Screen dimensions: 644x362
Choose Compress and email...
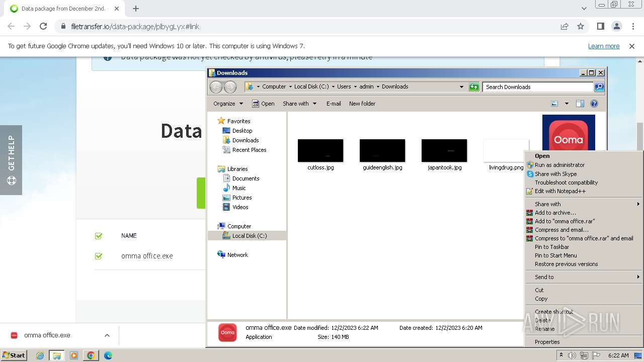(x=584, y=230)
